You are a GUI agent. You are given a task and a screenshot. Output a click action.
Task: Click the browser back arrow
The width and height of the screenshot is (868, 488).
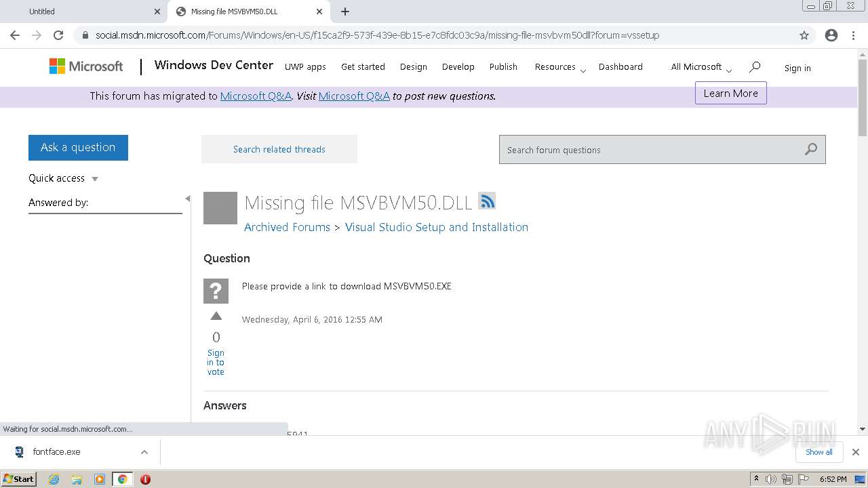15,35
